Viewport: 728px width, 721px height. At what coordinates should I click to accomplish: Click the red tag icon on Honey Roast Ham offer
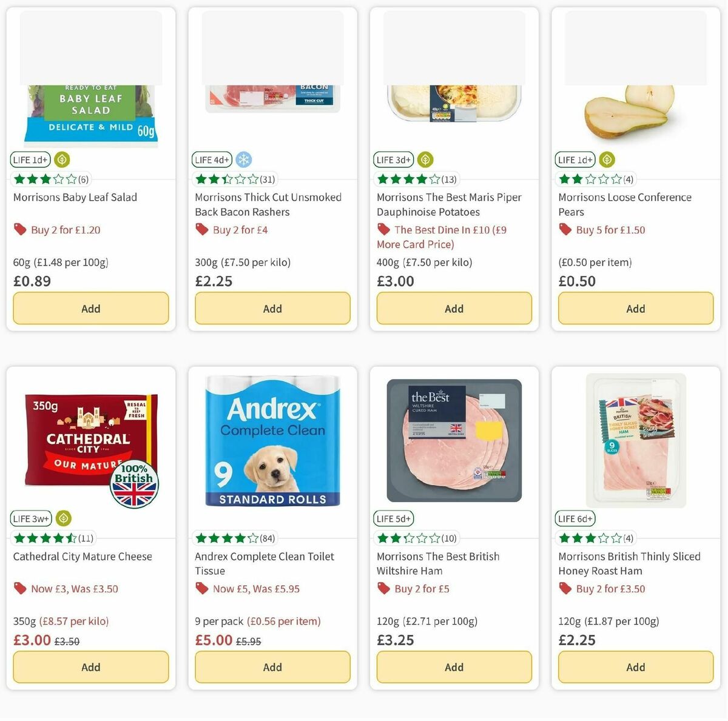(565, 588)
